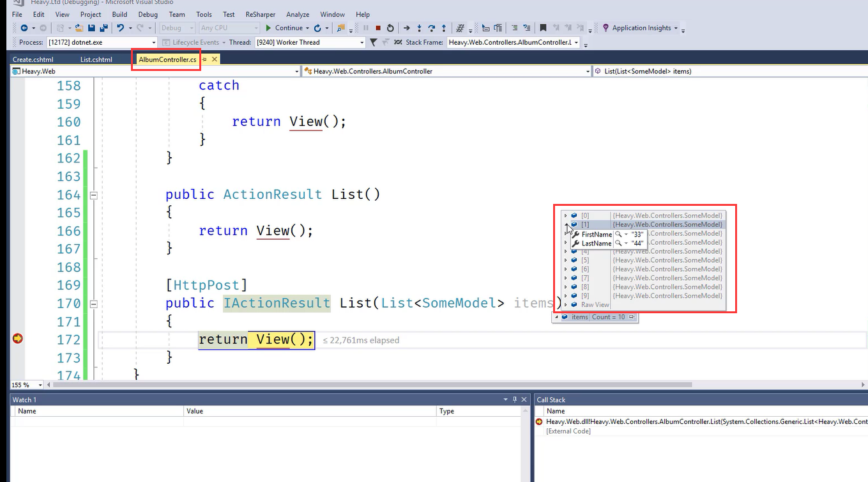The height and width of the screenshot is (482, 868).
Task: Click IActionResult on line 170
Action: click(277, 303)
